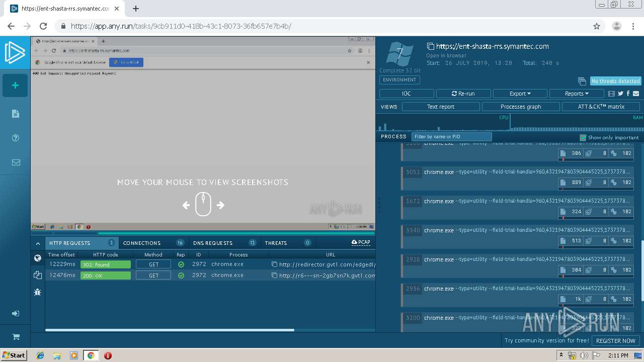Share on Facebook icon
Viewport: 644px width, 362px height.
coord(628,94)
